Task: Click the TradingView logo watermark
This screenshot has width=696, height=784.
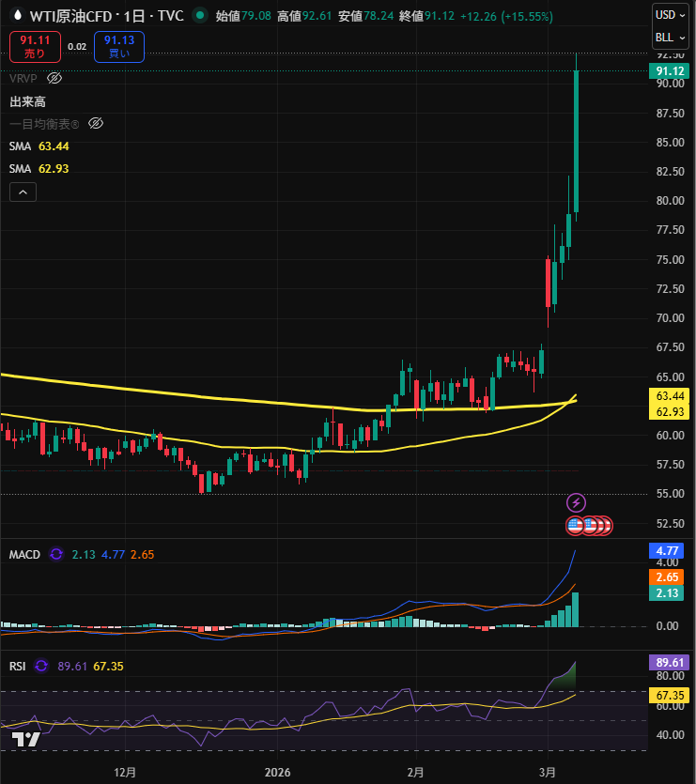Action: tap(25, 740)
